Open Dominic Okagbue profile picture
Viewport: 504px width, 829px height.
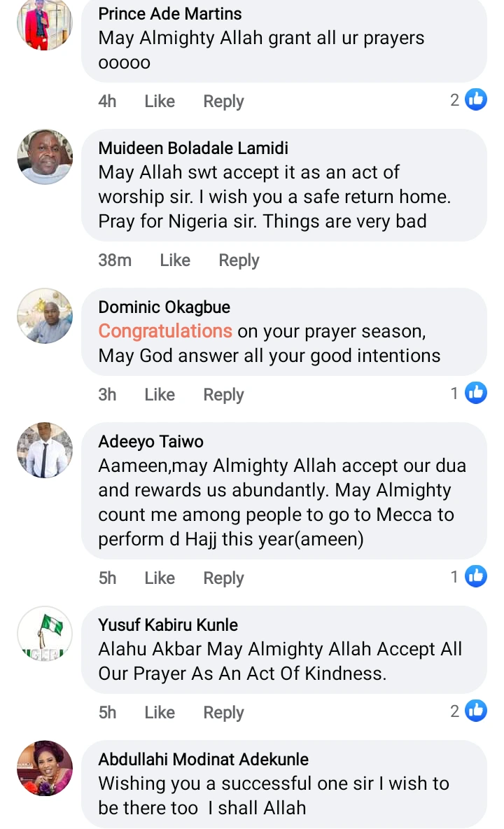pos(45,316)
